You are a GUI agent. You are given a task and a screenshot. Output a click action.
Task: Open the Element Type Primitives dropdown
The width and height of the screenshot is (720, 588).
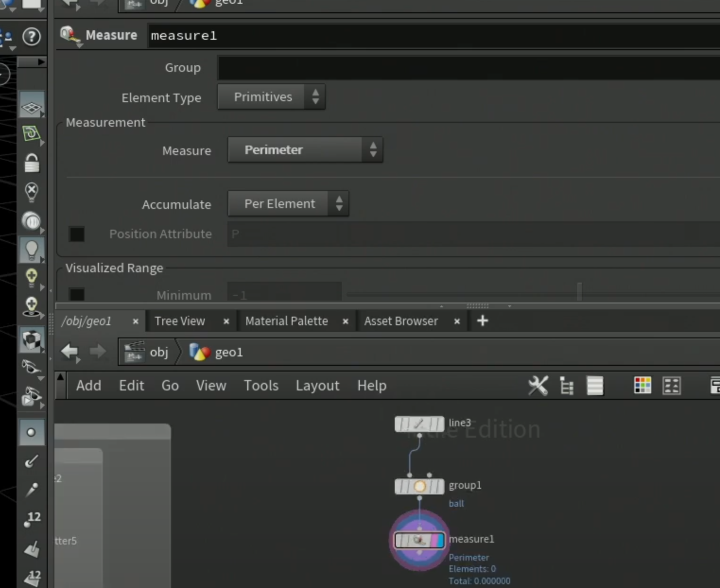coord(271,97)
